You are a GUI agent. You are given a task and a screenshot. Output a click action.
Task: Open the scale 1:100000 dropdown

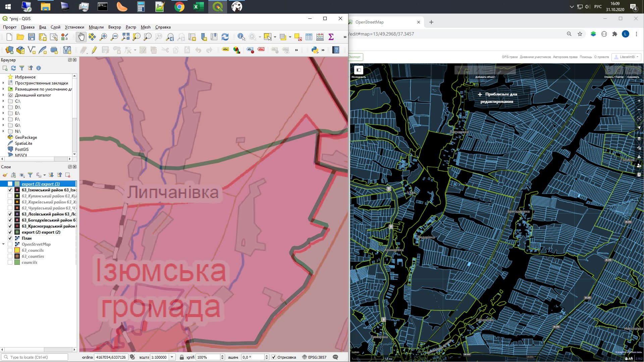coord(172,357)
